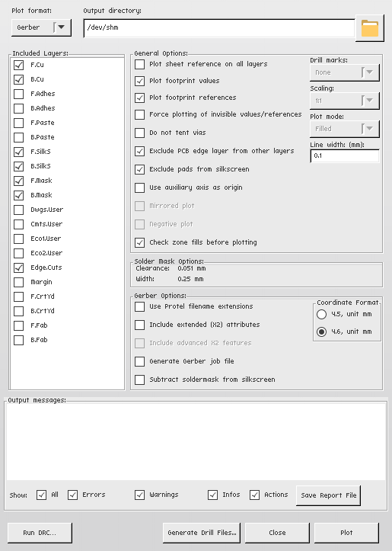The height and width of the screenshot is (551, 392).
Task: Click the Plot button
Action: click(x=346, y=533)
